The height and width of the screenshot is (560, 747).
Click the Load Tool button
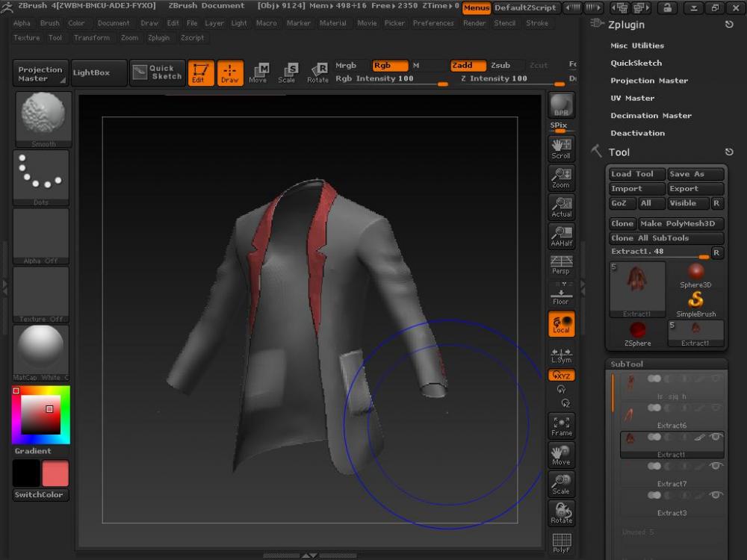tap(636, 174)
